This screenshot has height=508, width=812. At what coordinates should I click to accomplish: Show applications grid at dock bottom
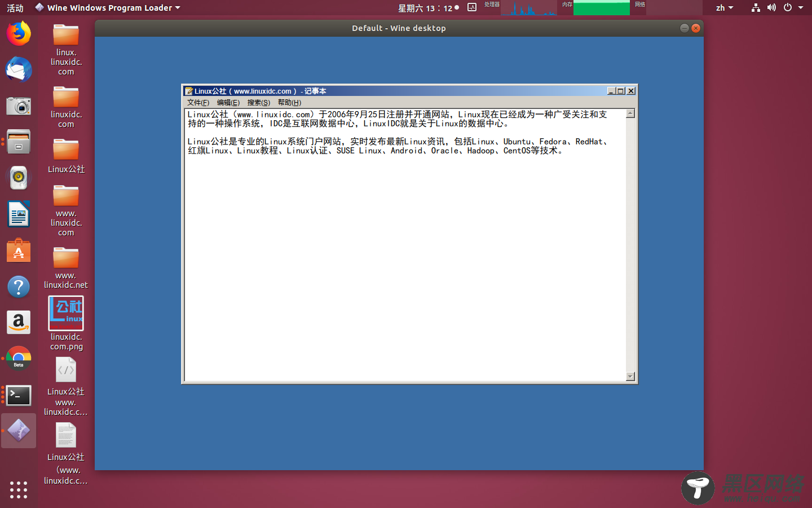pyautogui.click(x=19, y=489)
